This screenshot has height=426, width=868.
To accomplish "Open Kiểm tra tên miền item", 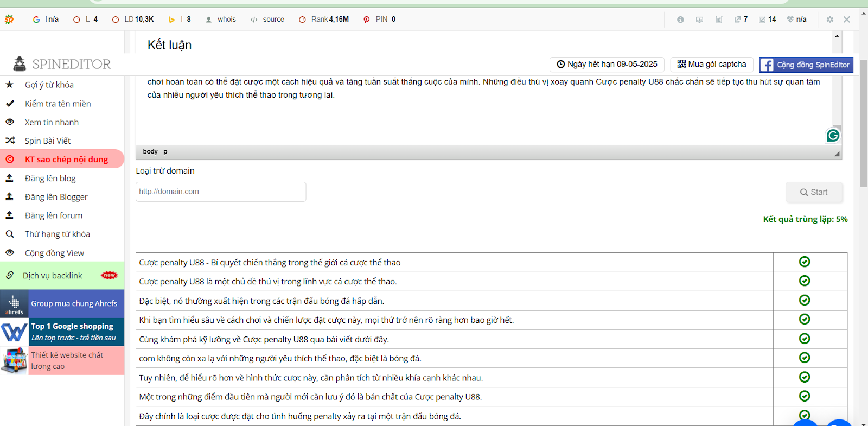I will 58,104.
